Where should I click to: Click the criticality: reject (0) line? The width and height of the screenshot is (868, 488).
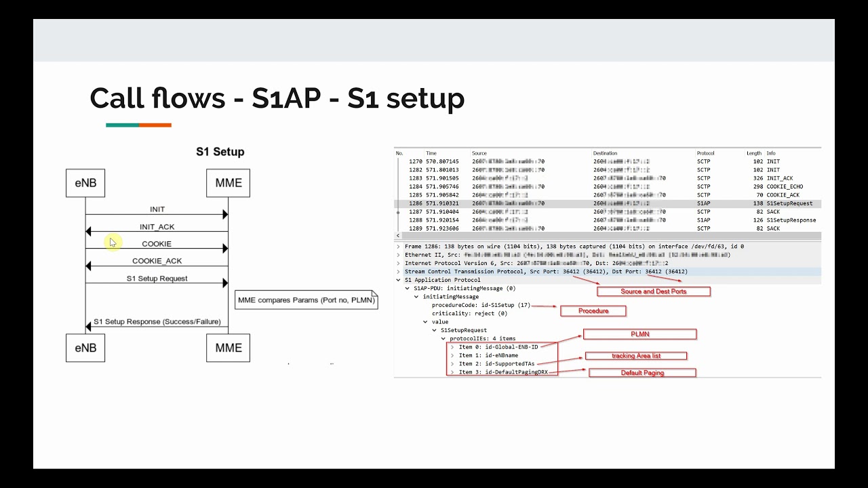(x=469, y=313)
